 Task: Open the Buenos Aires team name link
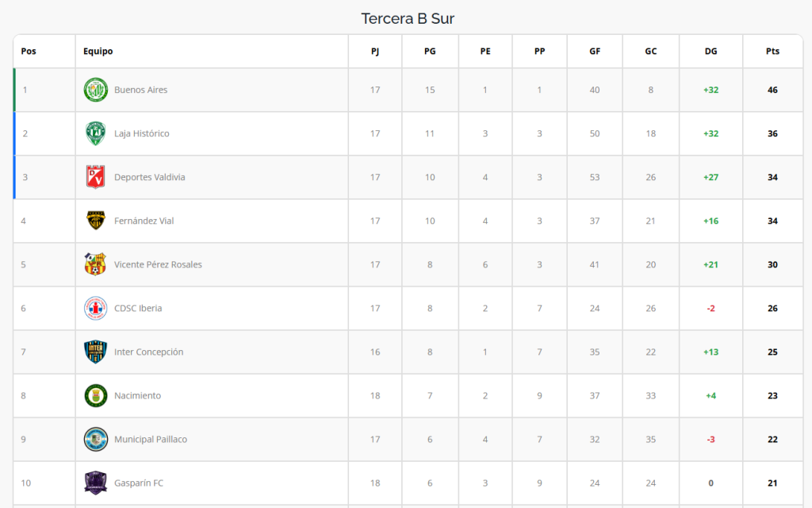[141, 90]
